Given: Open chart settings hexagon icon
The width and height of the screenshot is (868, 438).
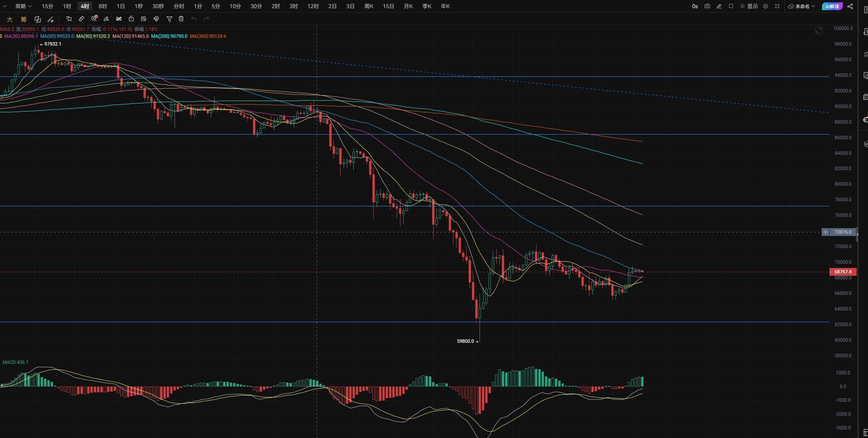Looking at the screenshot, I should coord(765,6).
